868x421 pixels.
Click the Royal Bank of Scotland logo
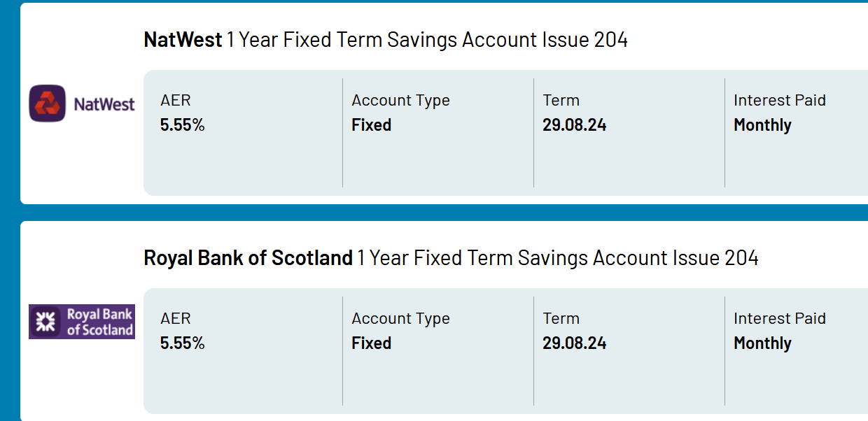tap(82, 322)
